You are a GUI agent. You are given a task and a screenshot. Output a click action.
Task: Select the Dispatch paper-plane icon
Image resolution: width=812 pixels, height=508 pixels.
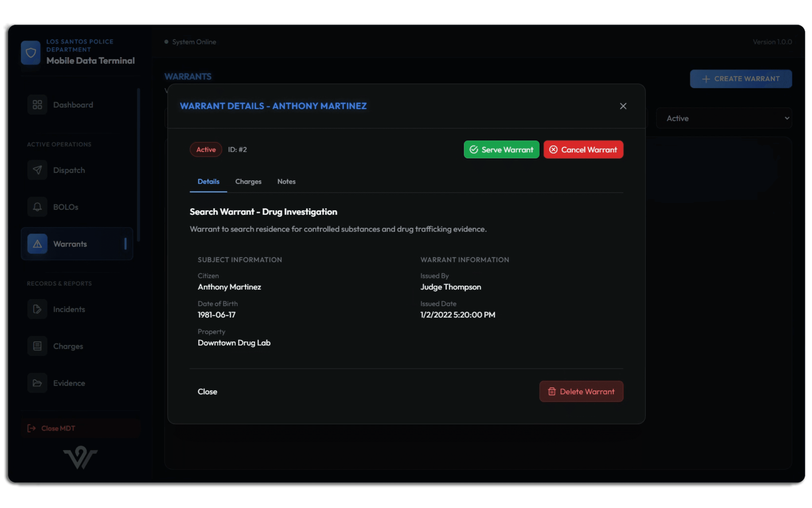(37, 170)
